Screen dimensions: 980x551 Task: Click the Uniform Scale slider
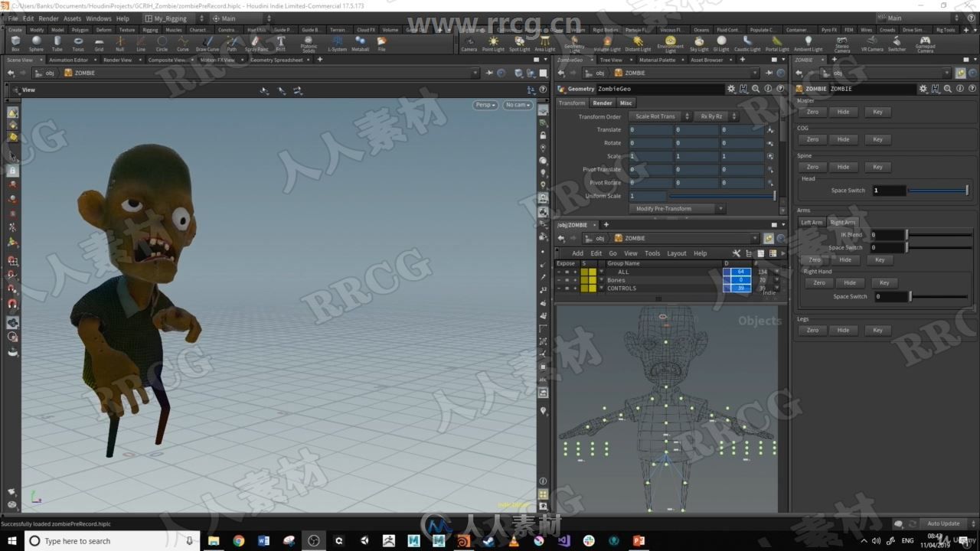pos(722,196)
